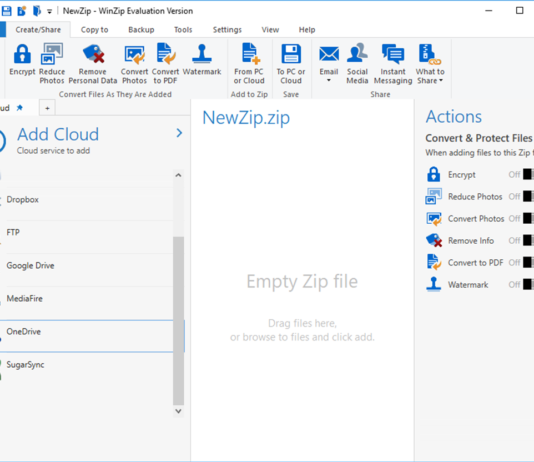
Task: Expand the Add Cloud chevron arrow
Action: [179, 133]
